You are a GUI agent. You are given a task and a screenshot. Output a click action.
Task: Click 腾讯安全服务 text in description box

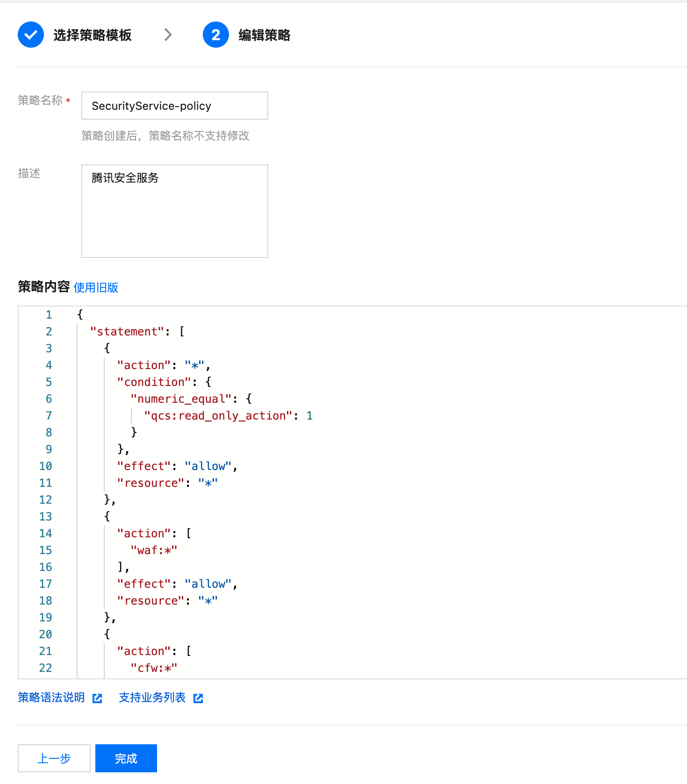pos(125,178)
